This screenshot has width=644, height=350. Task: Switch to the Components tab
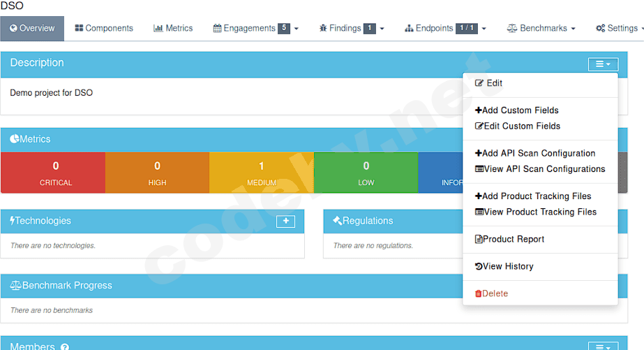tap(104, 29)
